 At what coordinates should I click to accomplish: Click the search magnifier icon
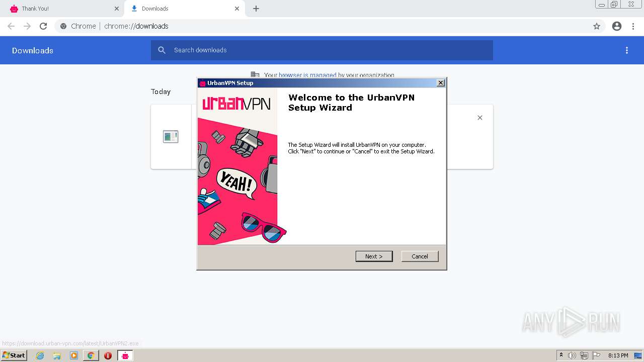pyautogui.click(x=162, y=50)
